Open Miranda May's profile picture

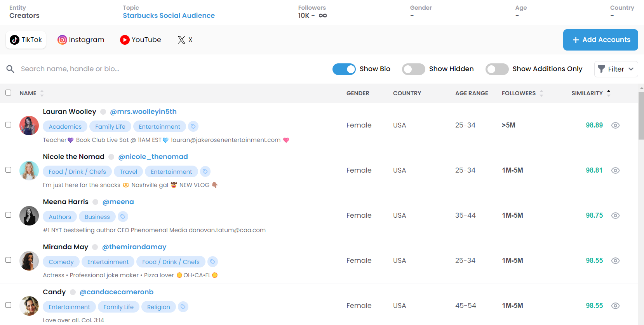[x=29, y=261]
